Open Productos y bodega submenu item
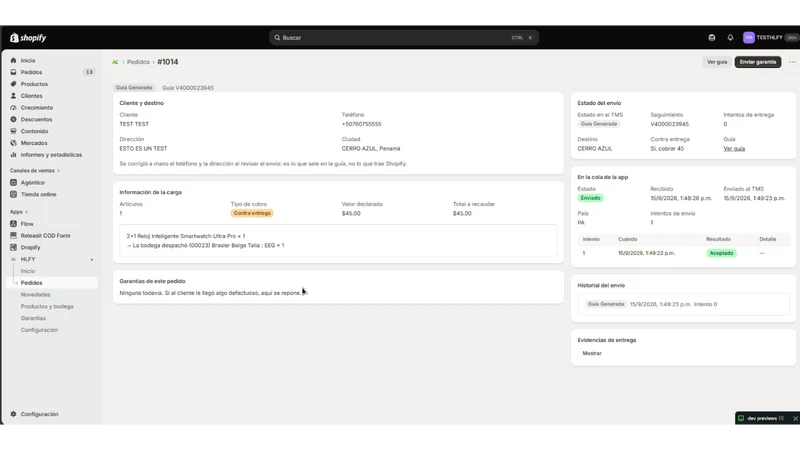Image resolution: width=800 pixels, height=450 pixels. coord(47,306)
